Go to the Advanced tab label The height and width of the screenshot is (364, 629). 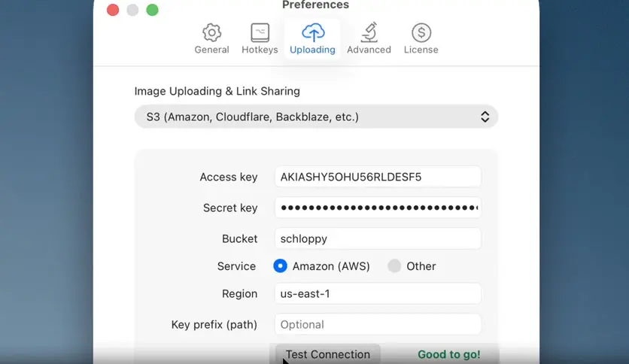coord(369,50)
